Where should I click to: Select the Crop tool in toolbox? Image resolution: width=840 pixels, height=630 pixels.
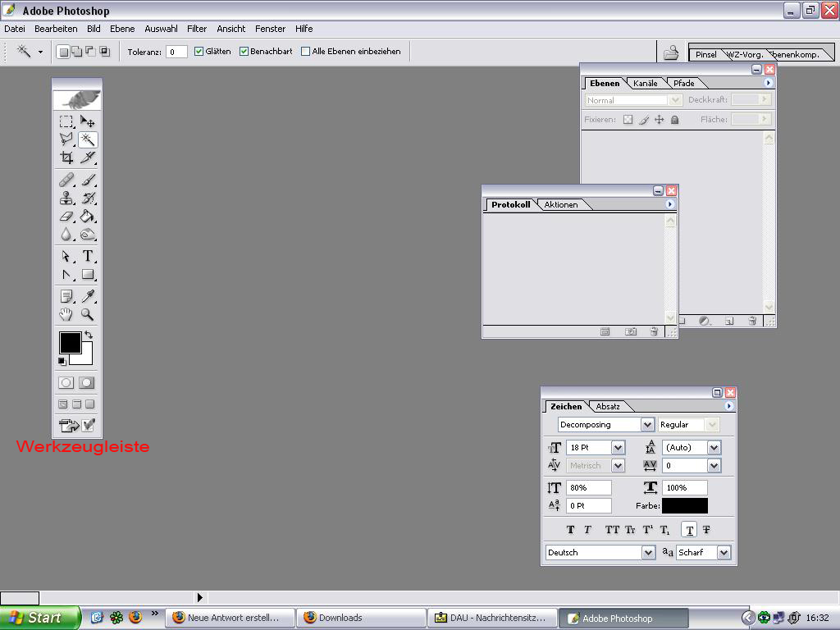66,157
